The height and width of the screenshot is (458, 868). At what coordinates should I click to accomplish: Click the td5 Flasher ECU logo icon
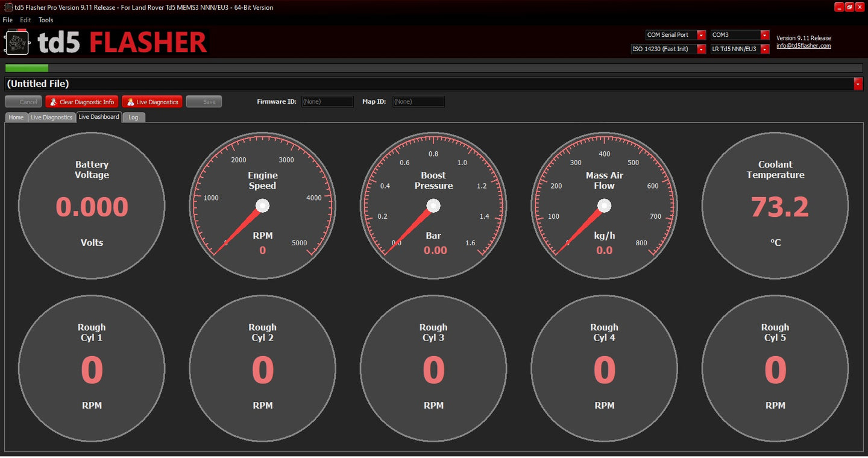pyautogui.click(x=17, y=42)
